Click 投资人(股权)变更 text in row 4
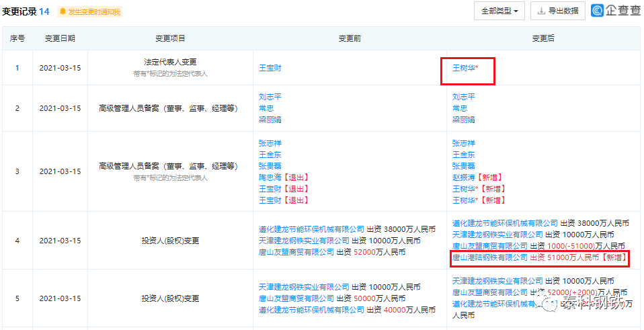This screenshot has width=644, height=330. click(x=170, y=241)
